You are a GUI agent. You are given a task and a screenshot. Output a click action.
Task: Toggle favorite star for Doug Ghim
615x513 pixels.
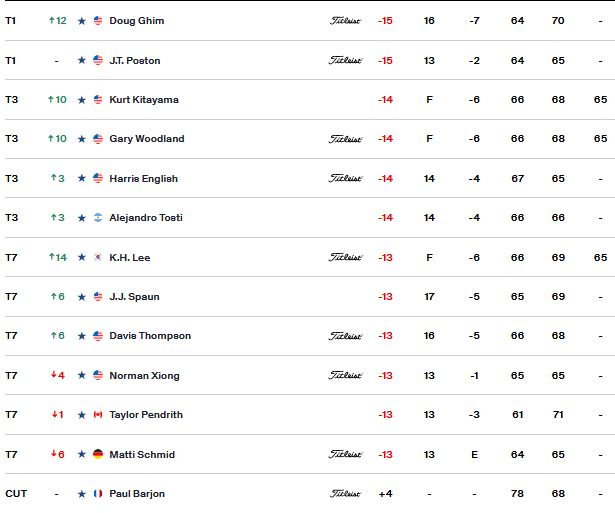(82, 21)
